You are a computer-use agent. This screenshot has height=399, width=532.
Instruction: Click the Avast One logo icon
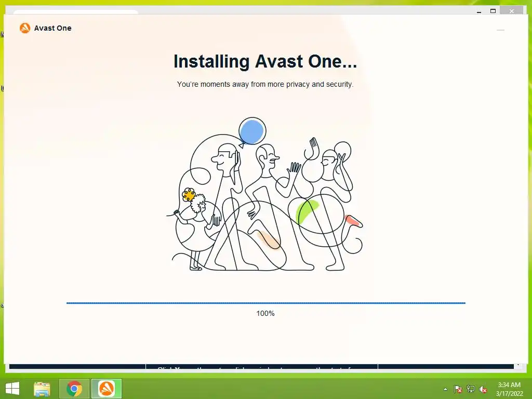(25, 28)
